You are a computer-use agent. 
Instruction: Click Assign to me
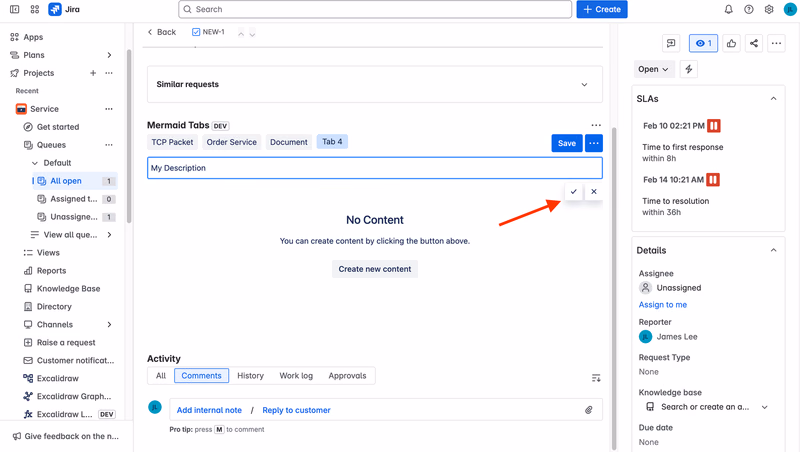tap(663, 305)
